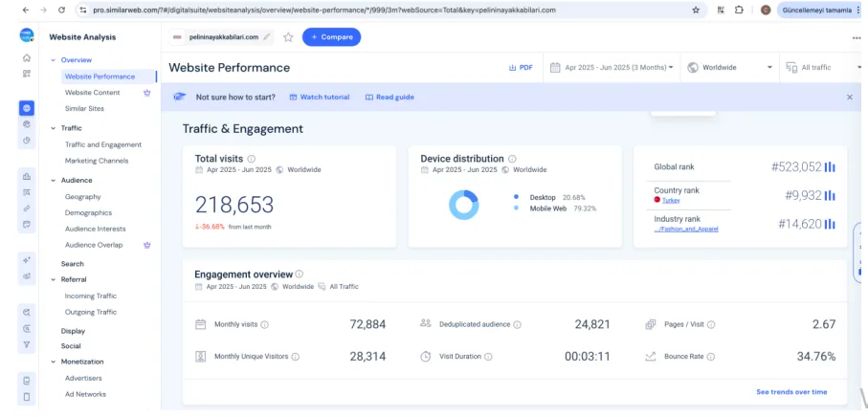Collapse the Traffic section in sidebar
Viewport: 868px width, 417px height.
coord(54,128)
